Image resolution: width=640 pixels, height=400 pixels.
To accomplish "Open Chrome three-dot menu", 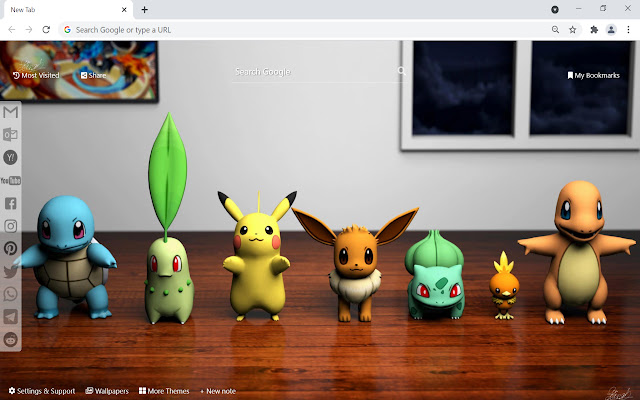I will coord(628,29).
